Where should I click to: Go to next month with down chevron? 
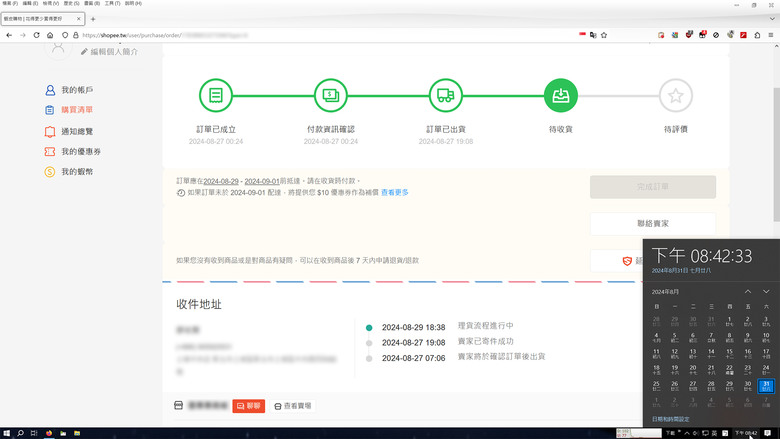766,291
